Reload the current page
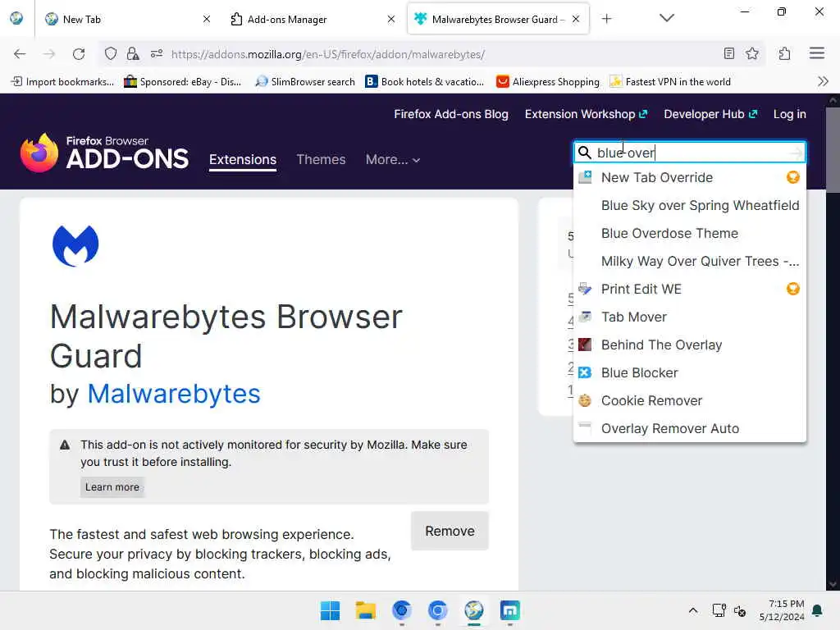Viewport: 840px width, 630px height. pos(79,54)
